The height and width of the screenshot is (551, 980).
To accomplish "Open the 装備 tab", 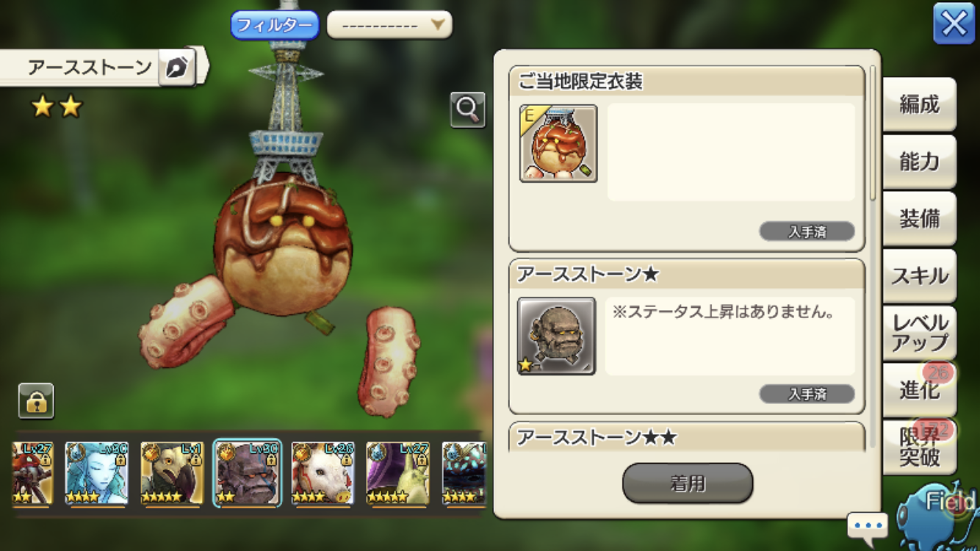I will pyautogui.click(x=920, y=219).
